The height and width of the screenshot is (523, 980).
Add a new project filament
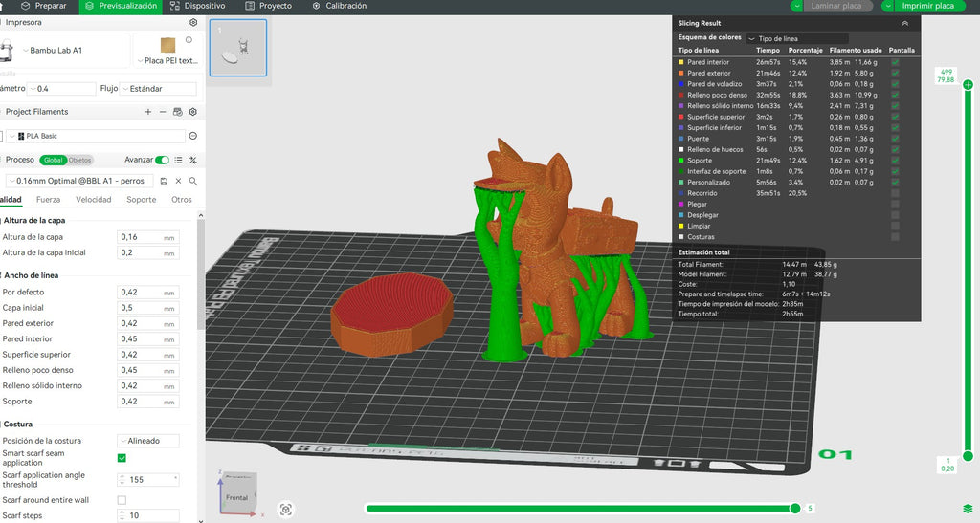pyautogui.click(x=148, y=112)
